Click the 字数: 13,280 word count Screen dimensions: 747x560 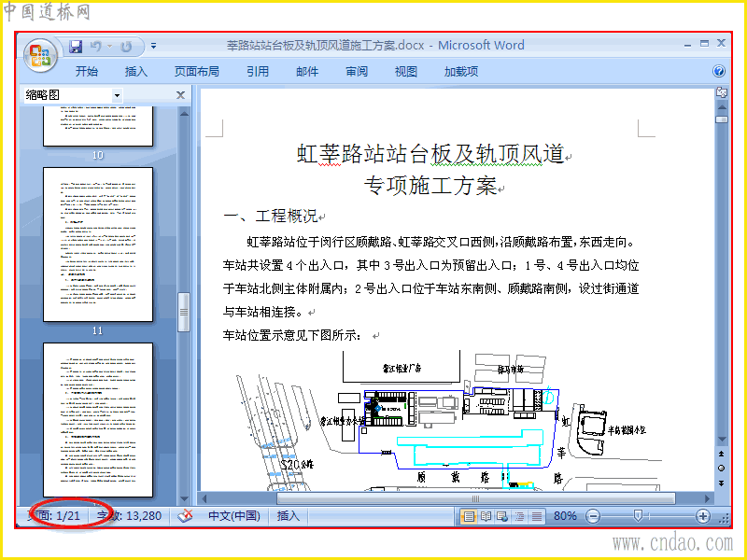click(129, 516)
